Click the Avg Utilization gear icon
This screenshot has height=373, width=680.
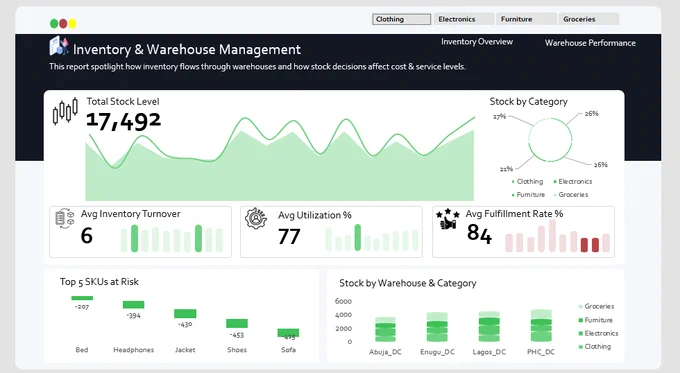pos(255,218)
